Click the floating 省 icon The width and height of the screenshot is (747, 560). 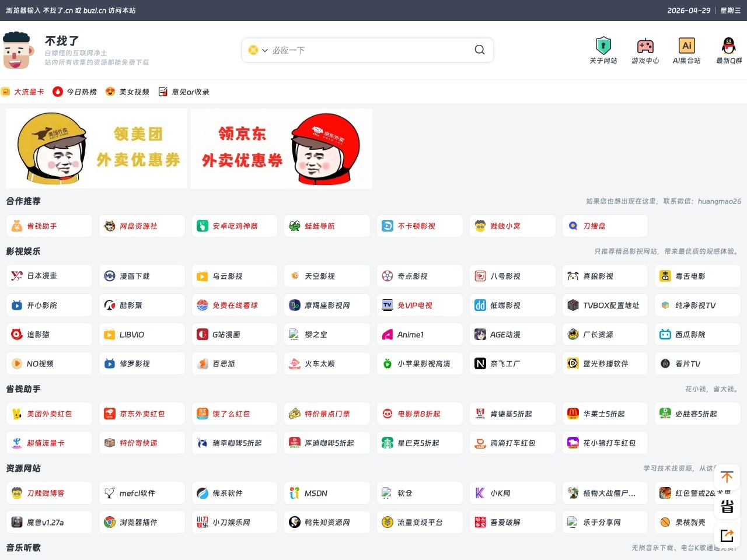(x=727, y=506)
